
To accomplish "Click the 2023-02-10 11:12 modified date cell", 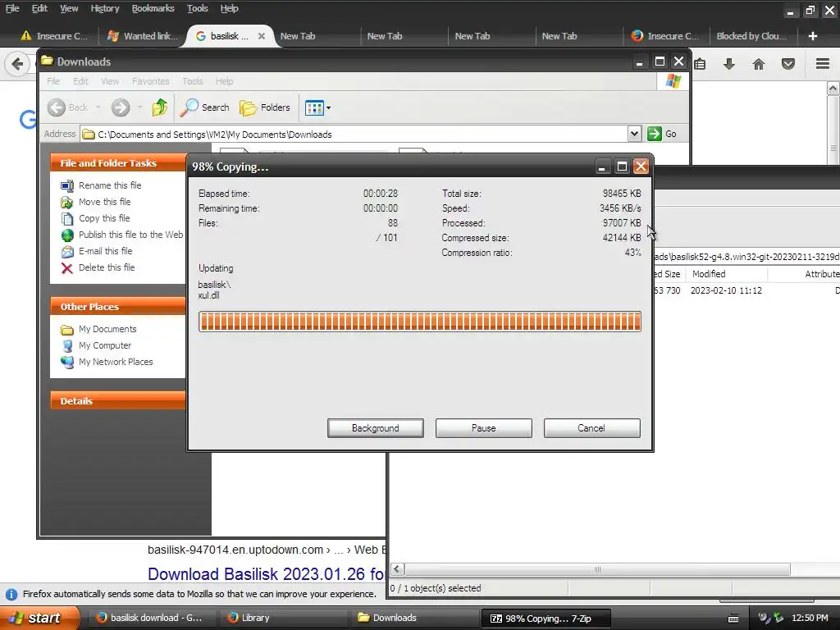I will 726,290.
